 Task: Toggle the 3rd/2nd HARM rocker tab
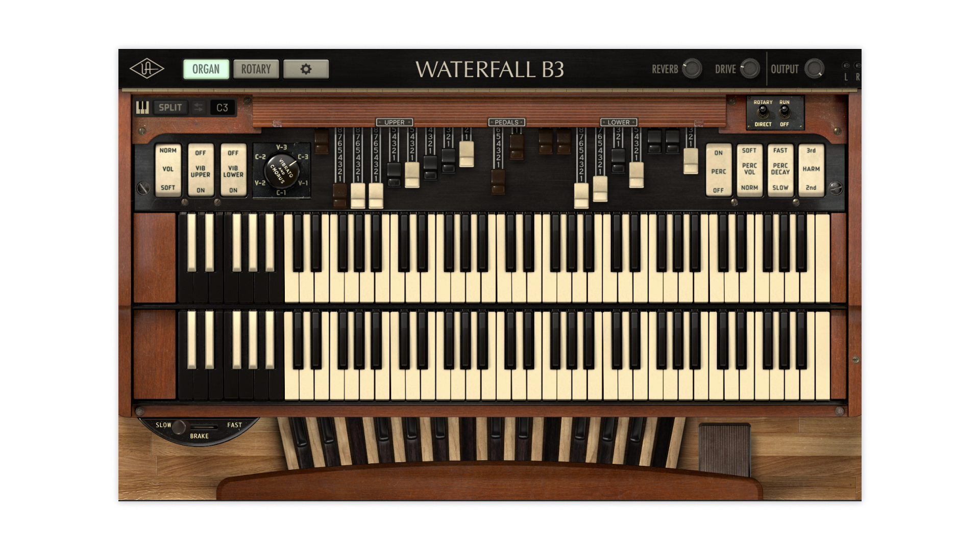tap(811, 170)
